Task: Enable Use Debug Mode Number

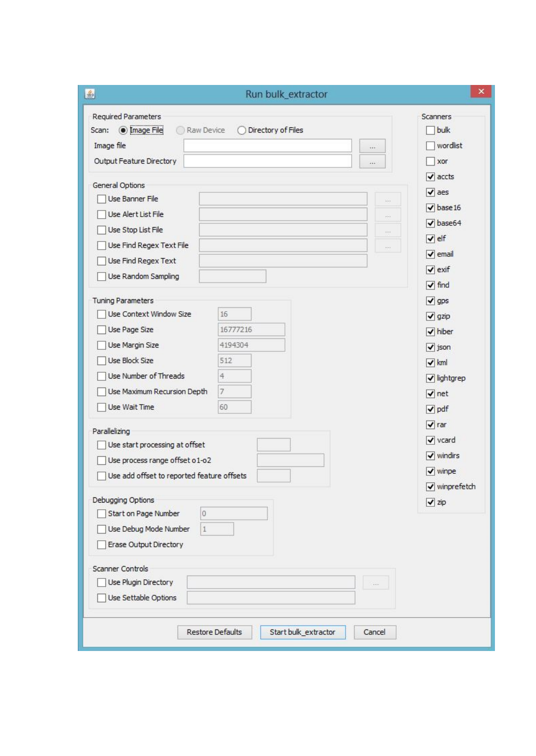Action: (101, 529)
